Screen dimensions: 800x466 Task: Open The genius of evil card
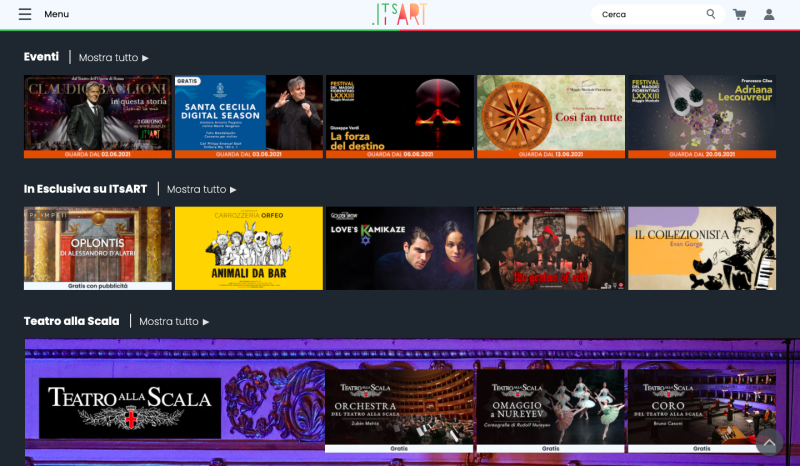point(551,248)
